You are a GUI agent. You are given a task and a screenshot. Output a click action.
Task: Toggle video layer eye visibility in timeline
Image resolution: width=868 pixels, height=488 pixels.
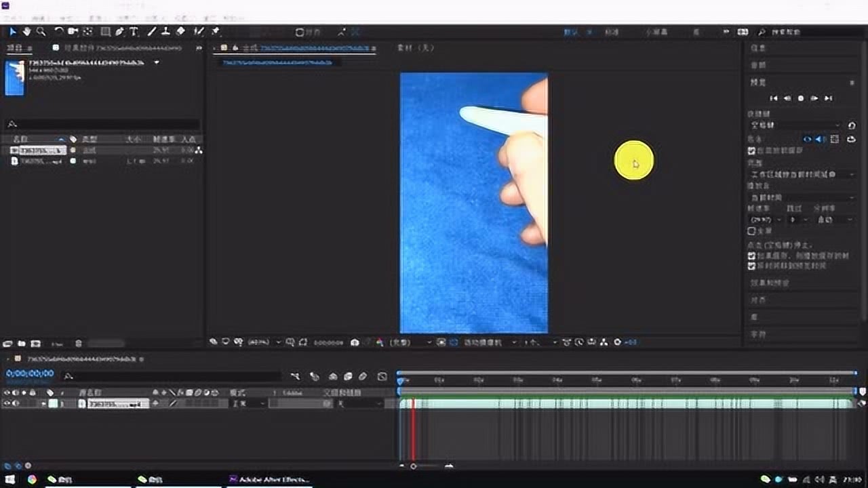pos(7,403)
